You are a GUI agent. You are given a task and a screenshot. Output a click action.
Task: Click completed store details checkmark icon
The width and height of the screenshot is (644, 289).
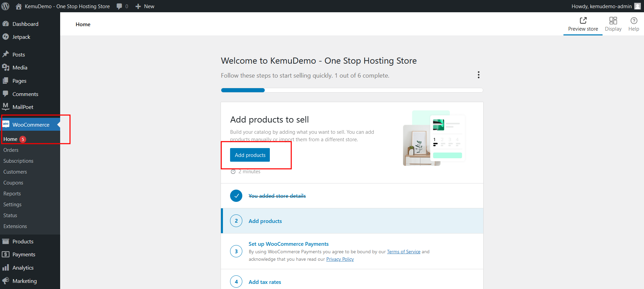(236, 196)
